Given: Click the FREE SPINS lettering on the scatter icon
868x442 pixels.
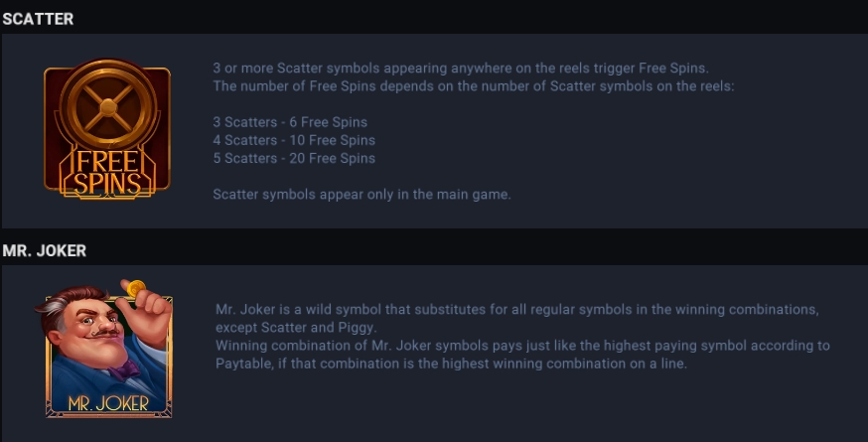Looking at the screenshot, I should 107,173.
